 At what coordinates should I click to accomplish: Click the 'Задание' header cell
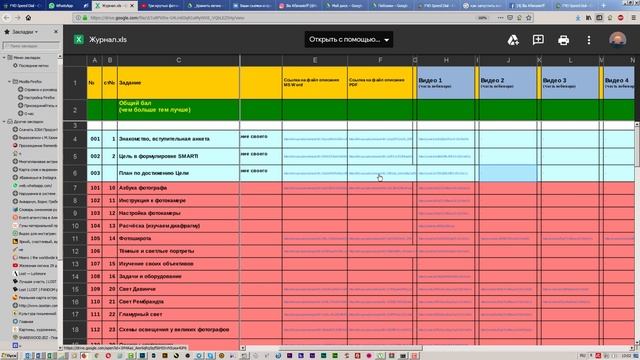pos(178,82)
